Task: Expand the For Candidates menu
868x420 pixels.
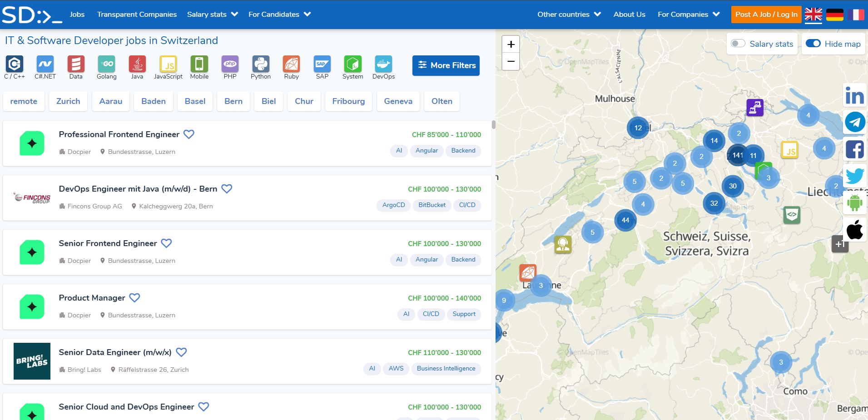Action: tap(279, 15)
